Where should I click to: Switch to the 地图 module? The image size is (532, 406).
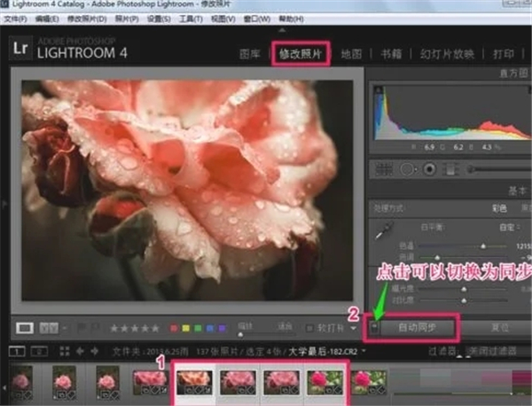point(351,54)
